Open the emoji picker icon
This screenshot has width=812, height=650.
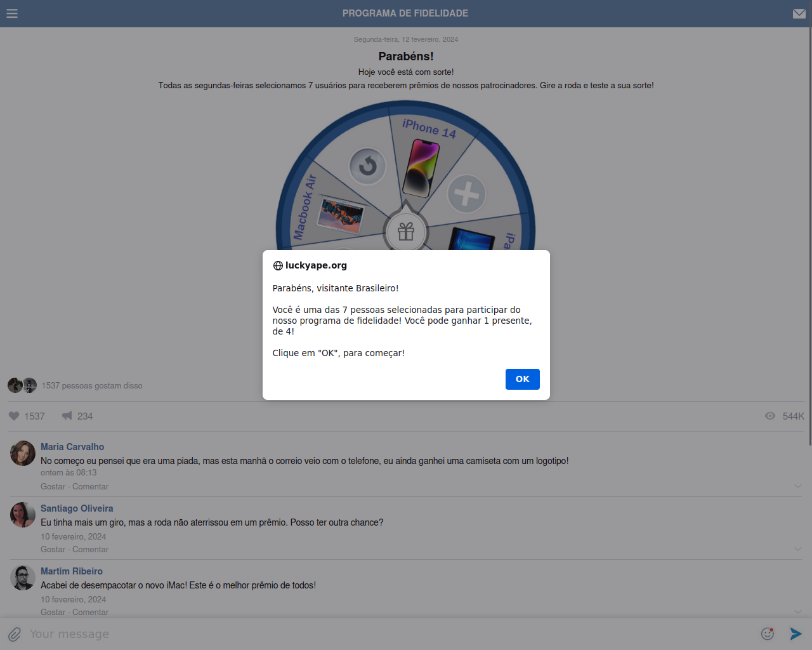coord(768,633)
